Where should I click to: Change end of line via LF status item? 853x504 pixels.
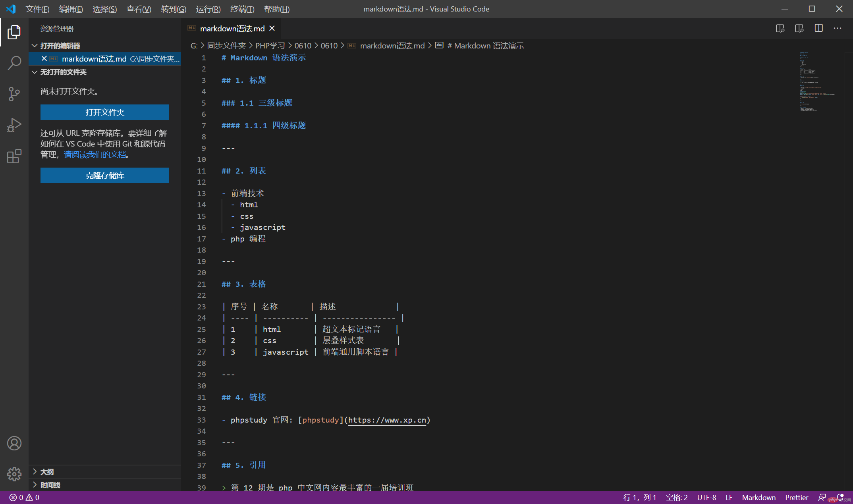729,497
